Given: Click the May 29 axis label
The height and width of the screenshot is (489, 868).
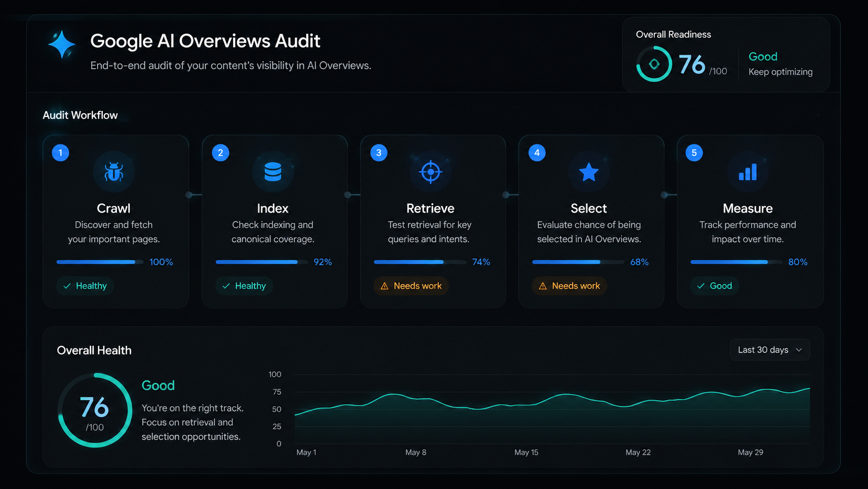Looking at the screenshot, I should [x=751, y=453].
